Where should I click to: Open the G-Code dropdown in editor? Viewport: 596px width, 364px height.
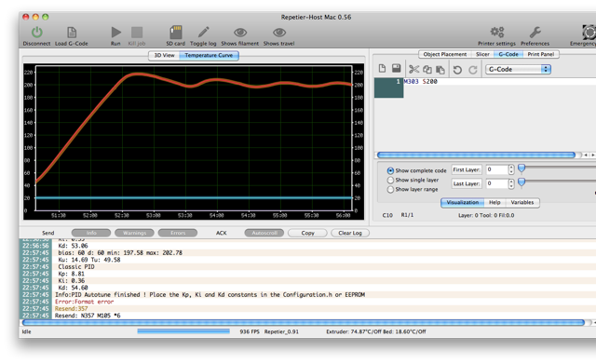pos(518,69)
